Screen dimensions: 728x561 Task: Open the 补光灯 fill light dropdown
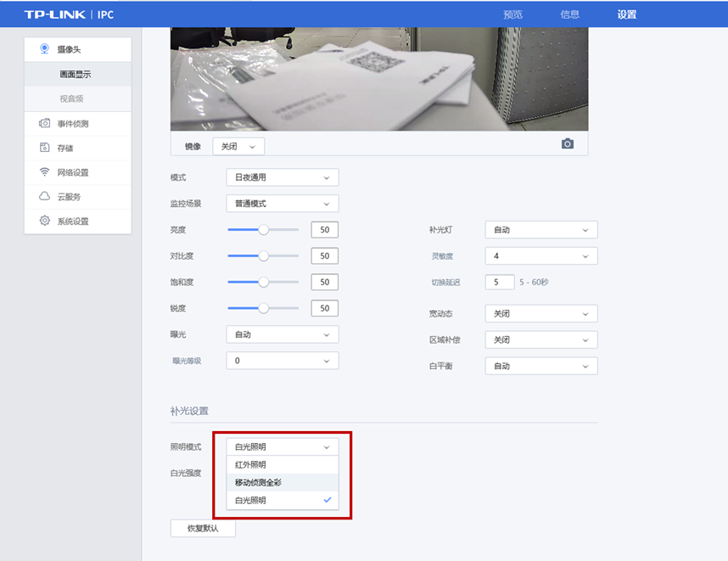point(540,230)
